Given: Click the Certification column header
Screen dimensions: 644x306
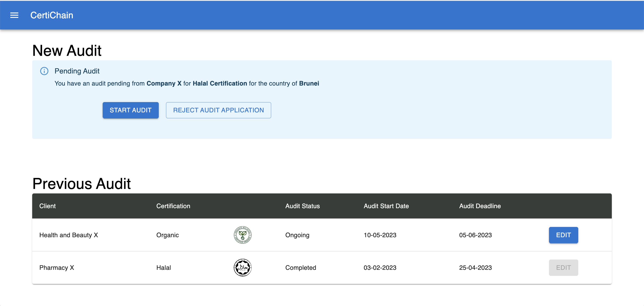Looking at the screenshot, I should pyautogui.click(x=173, y=206).
